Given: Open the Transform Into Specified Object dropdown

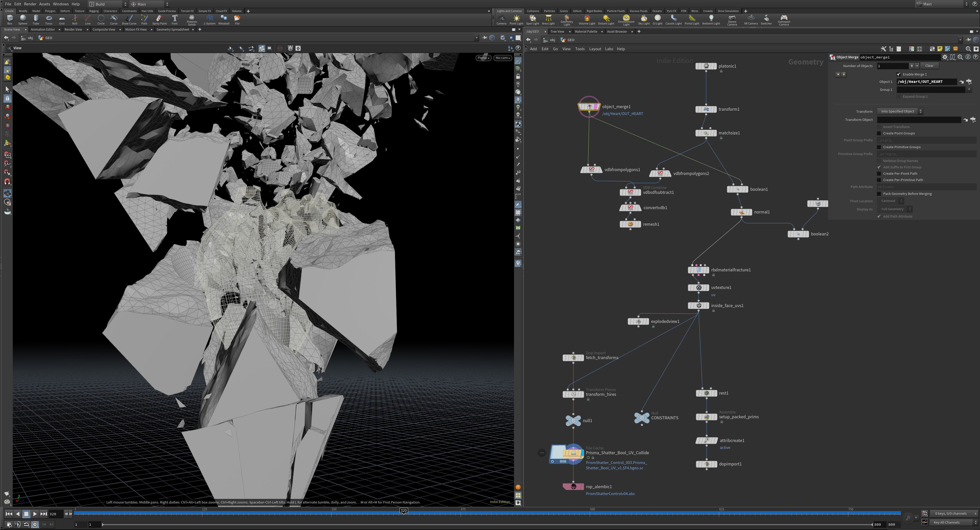Looking at the screenshot, I should tap(899, 111).
